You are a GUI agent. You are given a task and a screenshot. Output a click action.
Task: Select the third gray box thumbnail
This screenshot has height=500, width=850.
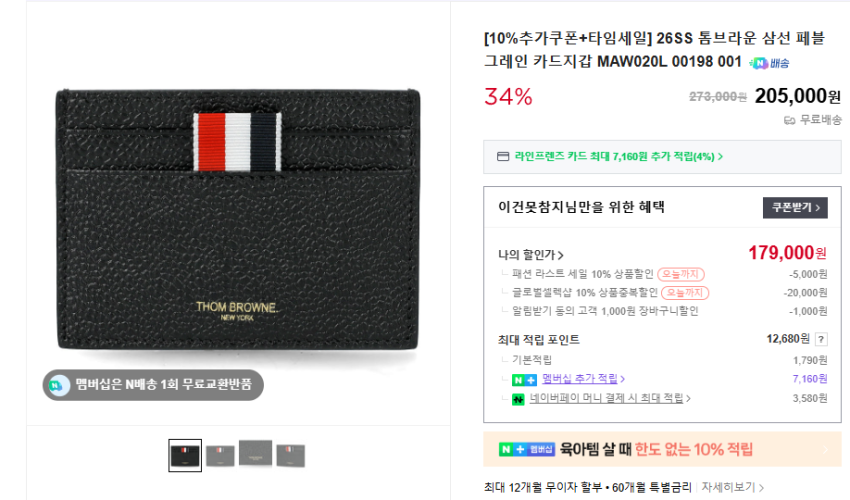255,453
